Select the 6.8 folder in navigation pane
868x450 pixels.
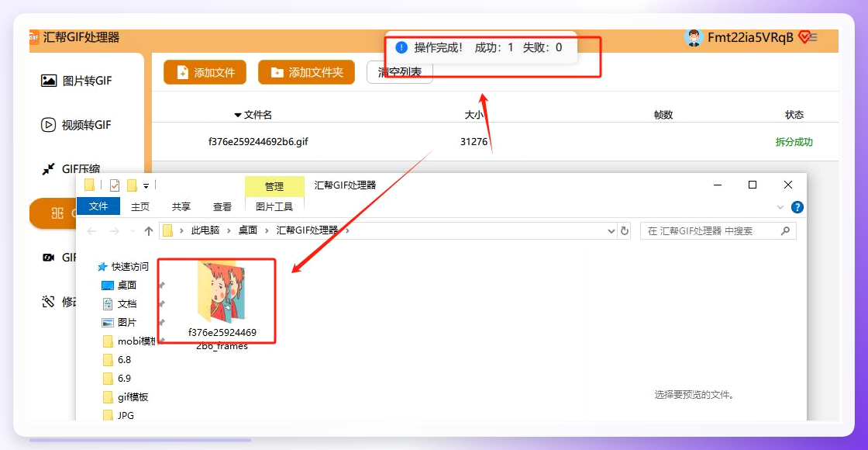click(117, 360)
